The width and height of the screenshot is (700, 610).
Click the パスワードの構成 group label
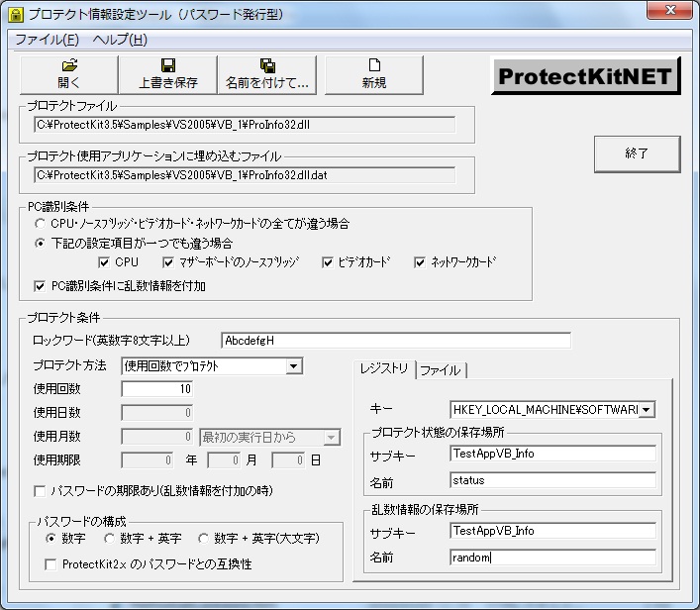point(81,522)
